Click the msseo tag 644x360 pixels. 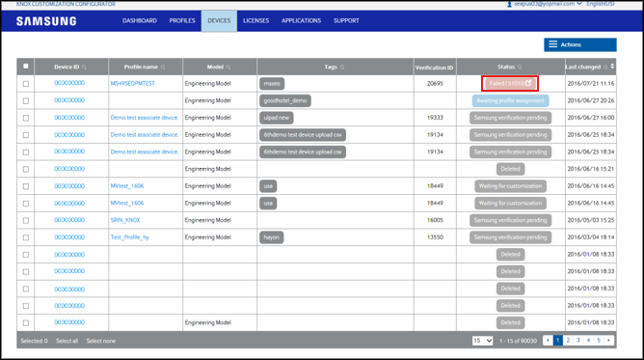(x=272, y=83)
